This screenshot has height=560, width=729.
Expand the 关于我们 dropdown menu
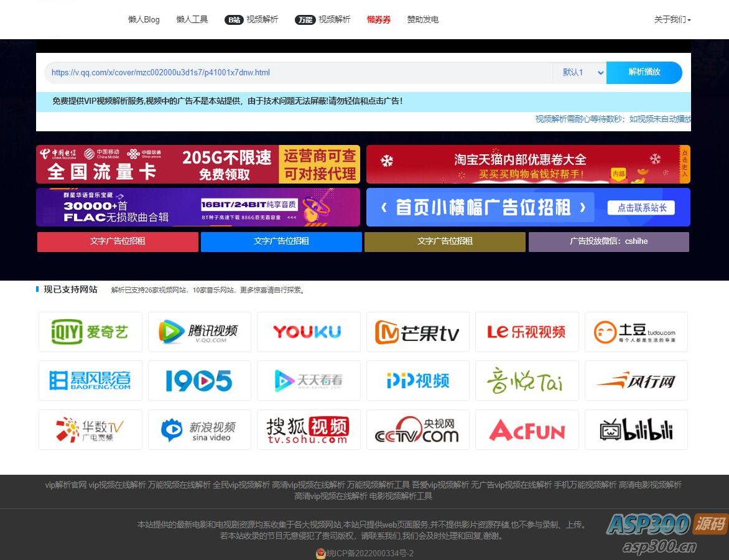(x=672, y=19)
